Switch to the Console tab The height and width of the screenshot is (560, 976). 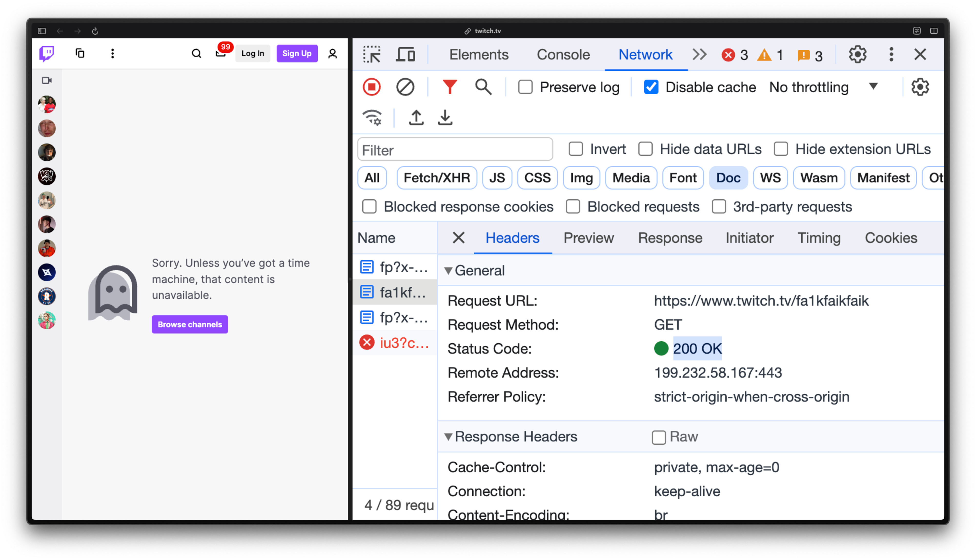[x=563, y=54]
